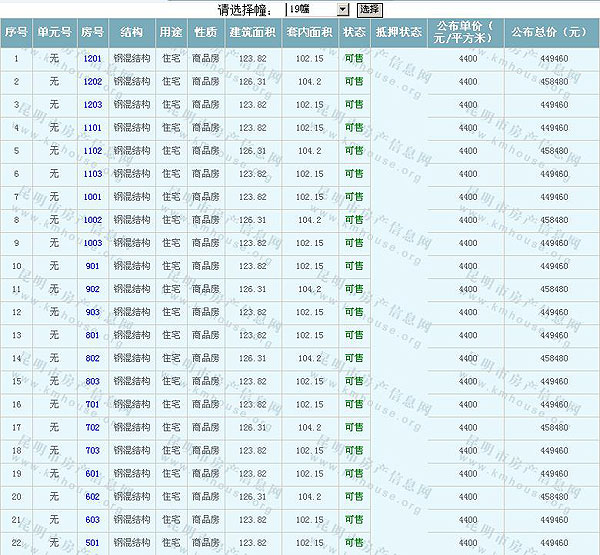The height and width of the screenshot is (555, 600).
Task: Click the 状态 column header
Action: point(354,32)
